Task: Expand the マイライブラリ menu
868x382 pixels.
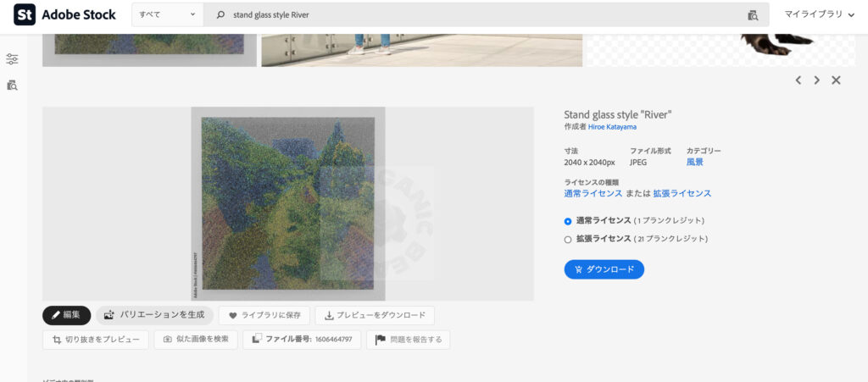Action: (819, 14)
